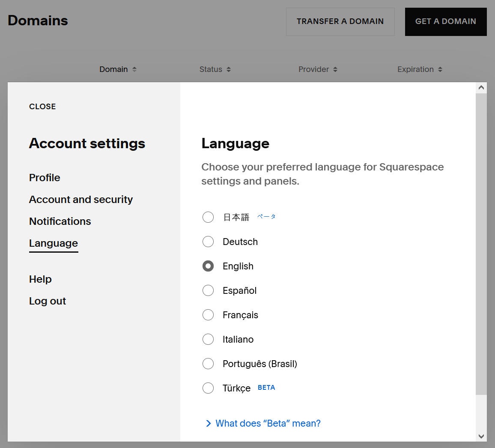Expand "What does Beta mean?" section
The image size is (495, 448).
pos(263,424)
